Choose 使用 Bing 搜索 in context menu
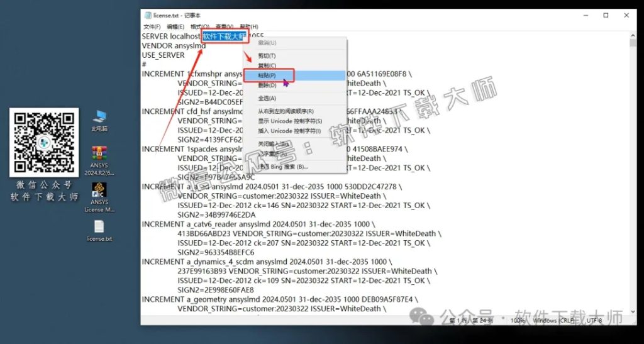The image size is (644, 344). click(x=295, y=167)
